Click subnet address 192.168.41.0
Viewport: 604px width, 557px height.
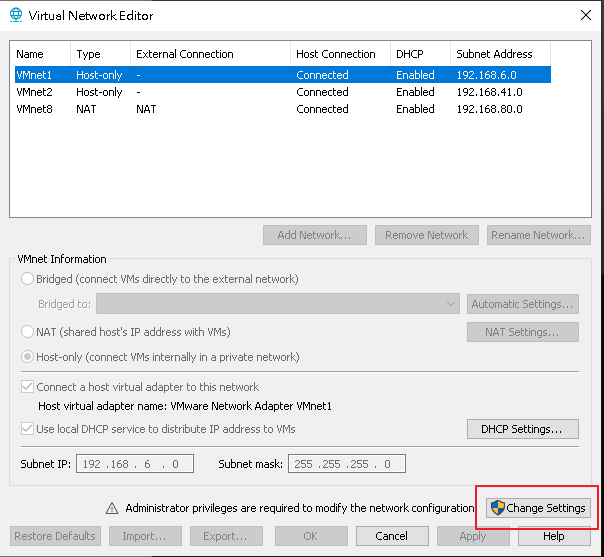(x=490, y=92)
